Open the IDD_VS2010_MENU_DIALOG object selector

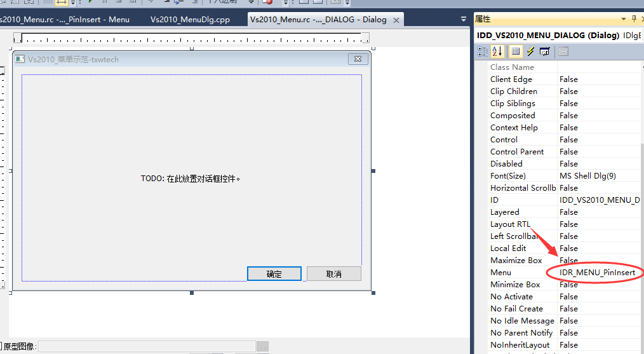(558, 36)
